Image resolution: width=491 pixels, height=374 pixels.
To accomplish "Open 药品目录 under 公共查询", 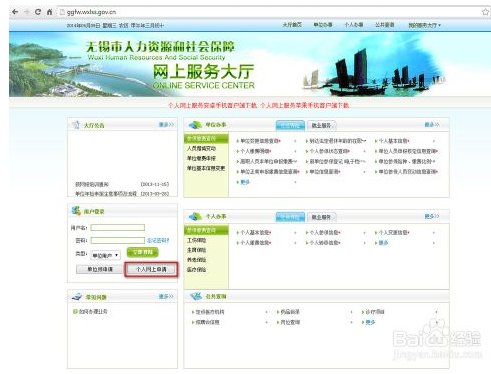I will (x=290, y=312).
